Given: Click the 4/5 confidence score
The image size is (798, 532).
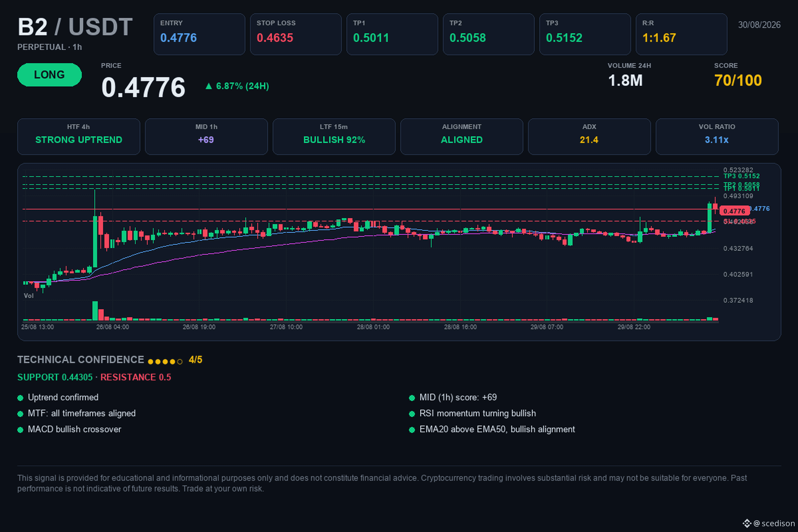Looking at the screenshot, I should tap(196, 360).
